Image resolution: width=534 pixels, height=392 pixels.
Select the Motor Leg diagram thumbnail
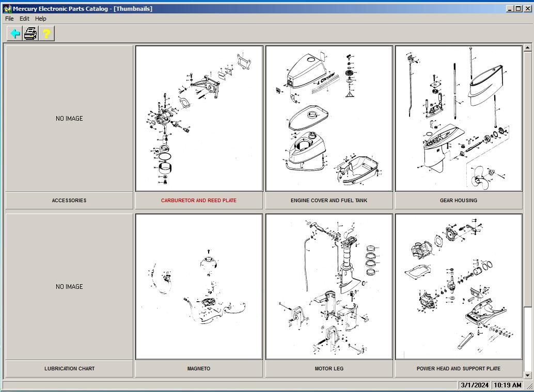tap(329, 286)
